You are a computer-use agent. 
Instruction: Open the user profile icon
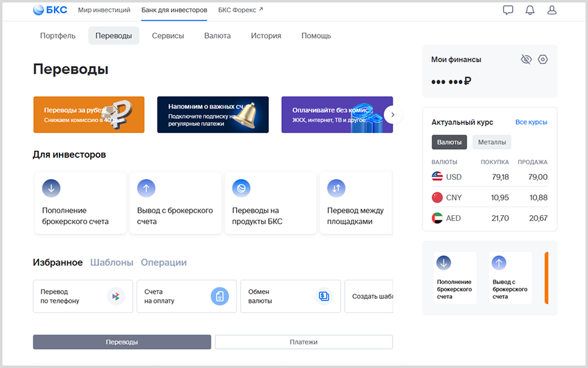tap(552, 10)
